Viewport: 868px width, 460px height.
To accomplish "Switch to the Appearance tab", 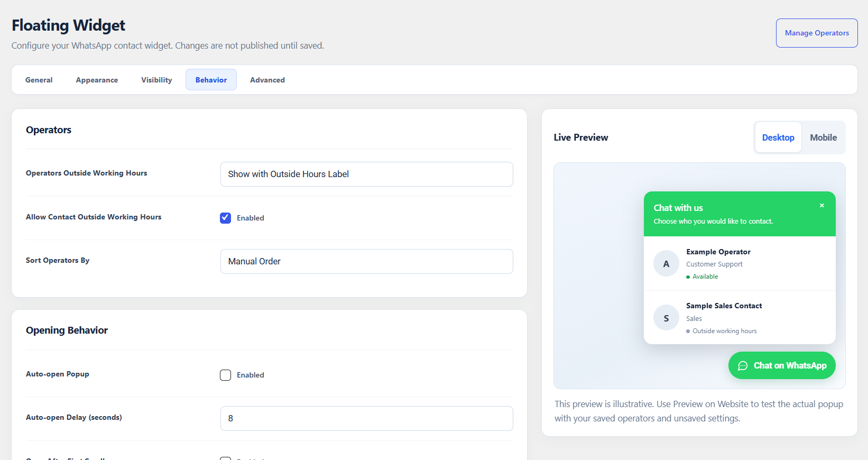I will coord(97,80).
